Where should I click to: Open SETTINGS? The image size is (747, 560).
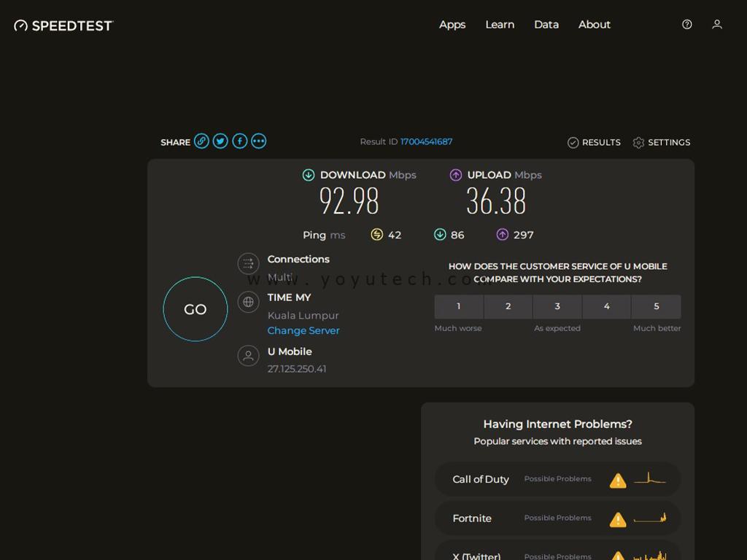(x=661, y=142)
